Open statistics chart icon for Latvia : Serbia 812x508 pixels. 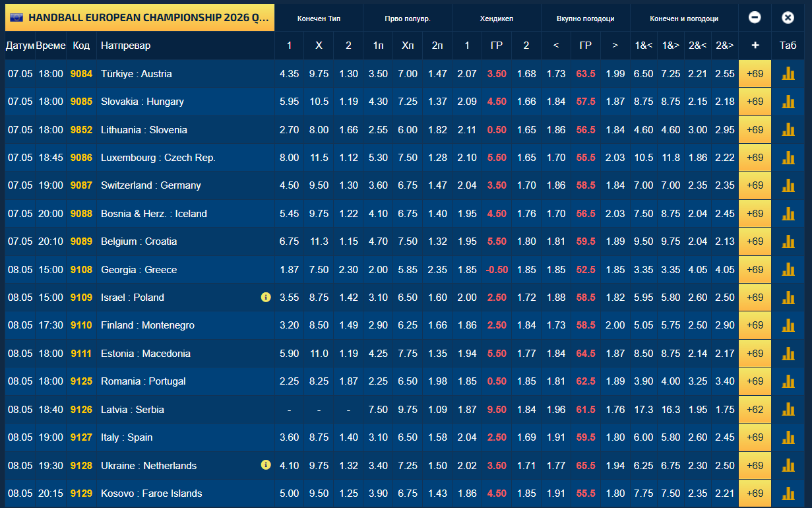click(x=788, y=410)
